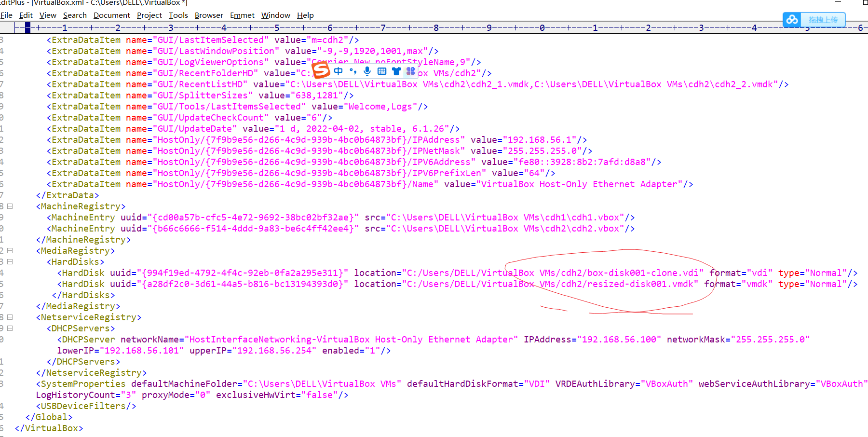Open the Help menu
Image resolution: width=868 pixels, height=437 pixels.
tap(305, 15)
